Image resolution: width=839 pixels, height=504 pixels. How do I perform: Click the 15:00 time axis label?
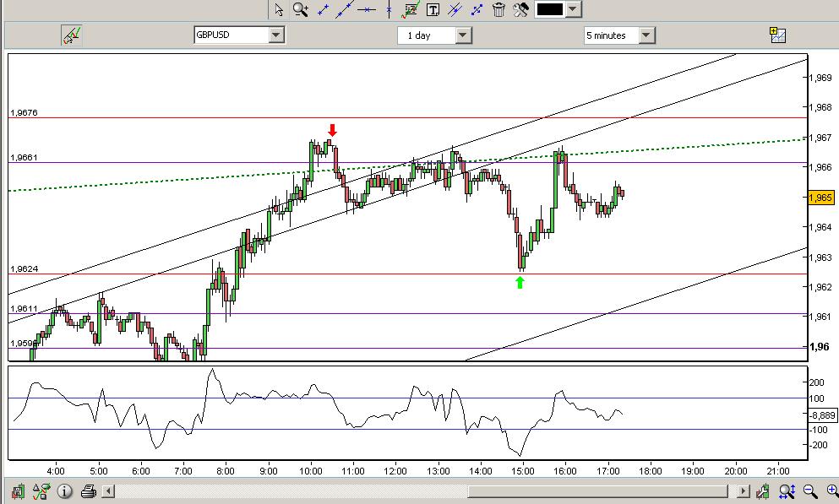523,471
